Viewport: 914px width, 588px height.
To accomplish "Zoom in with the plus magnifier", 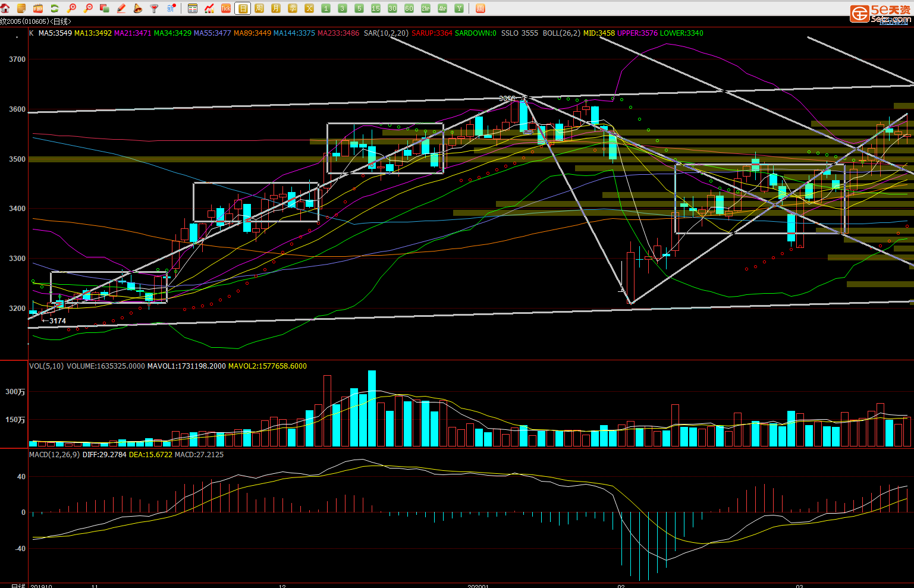I will tap(71, 8).
